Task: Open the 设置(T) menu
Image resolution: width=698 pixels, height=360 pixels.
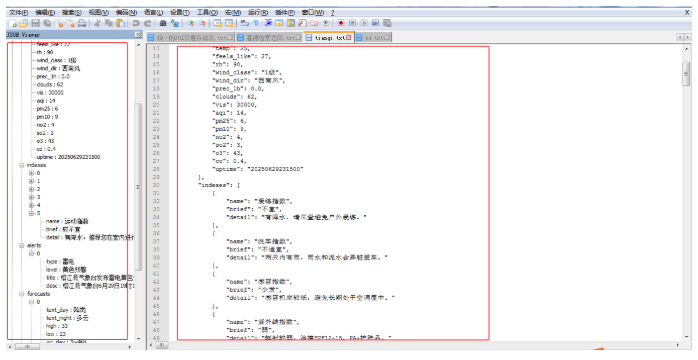Action: [180, 12]
